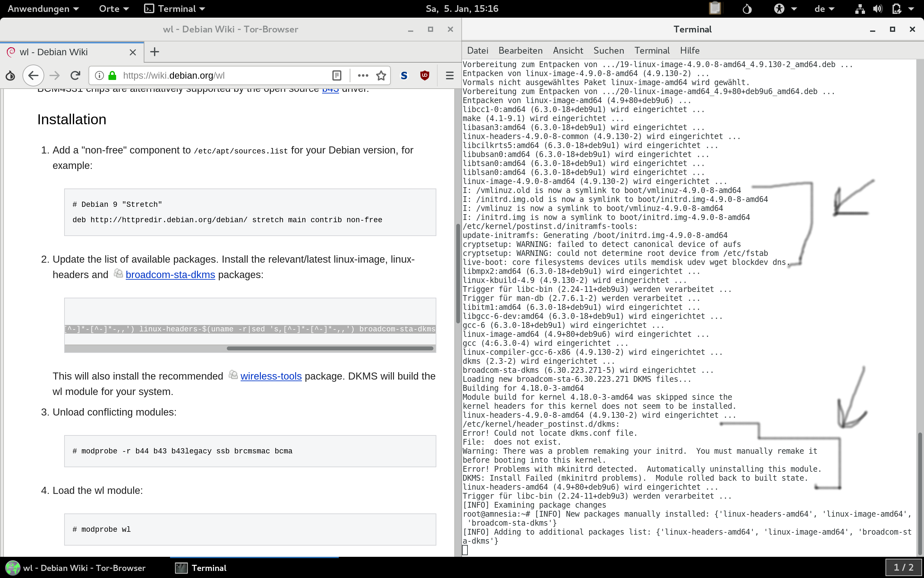
Task: Click the package icon before wireless-tools
Action: [x=233, y=375]
